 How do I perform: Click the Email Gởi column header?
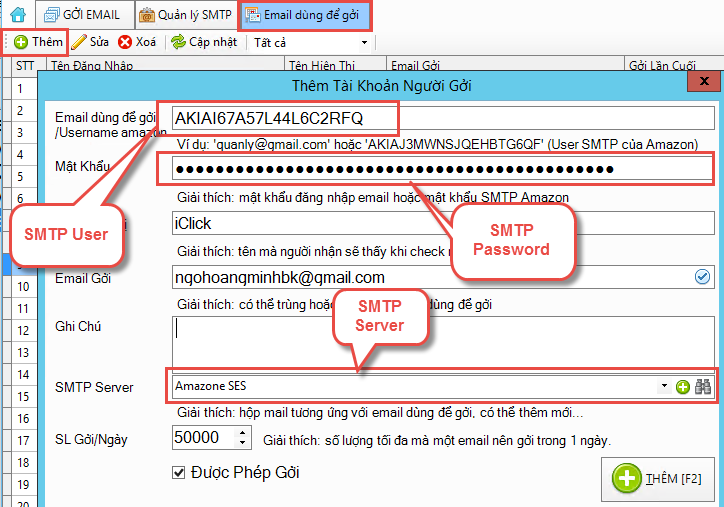(505, 65)
